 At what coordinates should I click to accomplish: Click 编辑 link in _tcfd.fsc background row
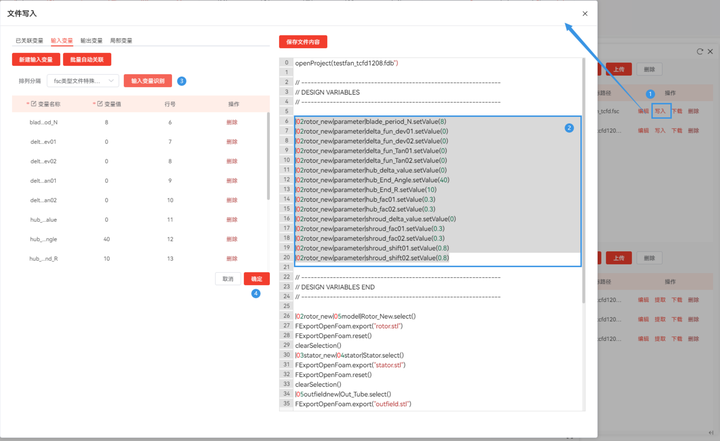643,111
